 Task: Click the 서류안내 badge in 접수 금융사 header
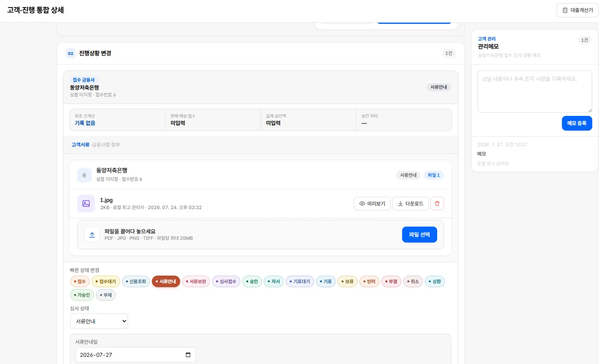pos(439,87)
